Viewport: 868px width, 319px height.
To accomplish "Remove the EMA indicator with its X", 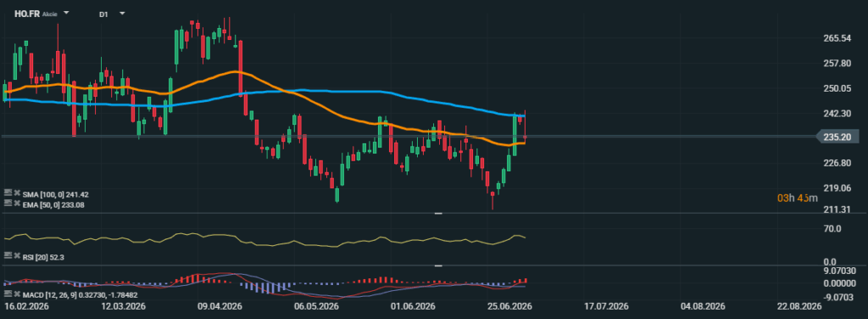I will pyautogui.click(x=17, y=204).
